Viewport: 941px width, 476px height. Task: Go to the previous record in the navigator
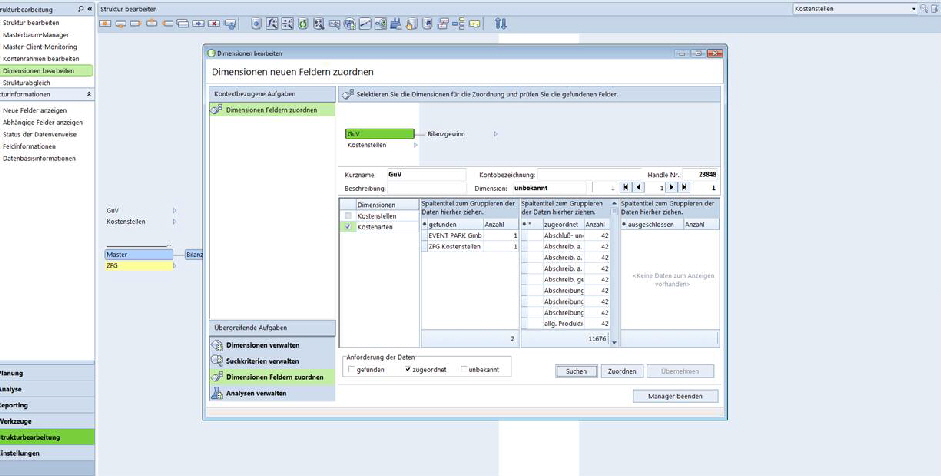tap(639, 188)
